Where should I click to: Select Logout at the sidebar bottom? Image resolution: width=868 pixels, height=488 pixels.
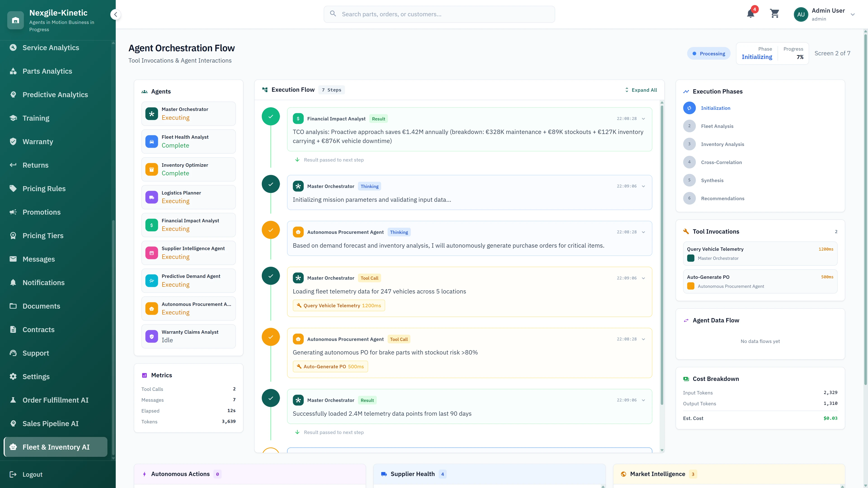click(32, 474)
